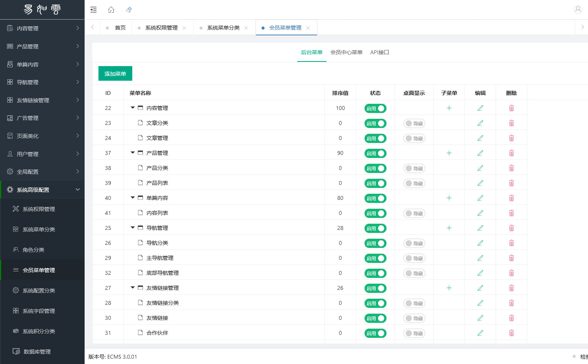This screenshot has height=364, width=588.
Task: Collapse the 内容管理 tree row
Action: [x=133, y=108]
